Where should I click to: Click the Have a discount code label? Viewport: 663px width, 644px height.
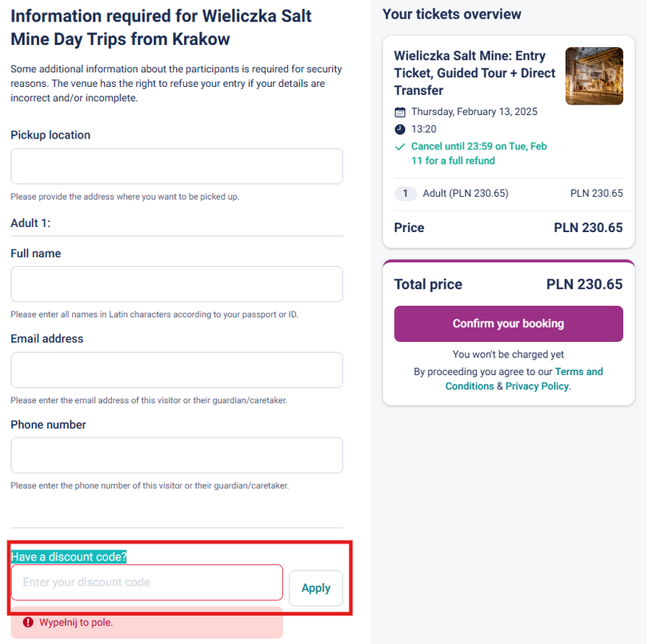coord(69,557)
